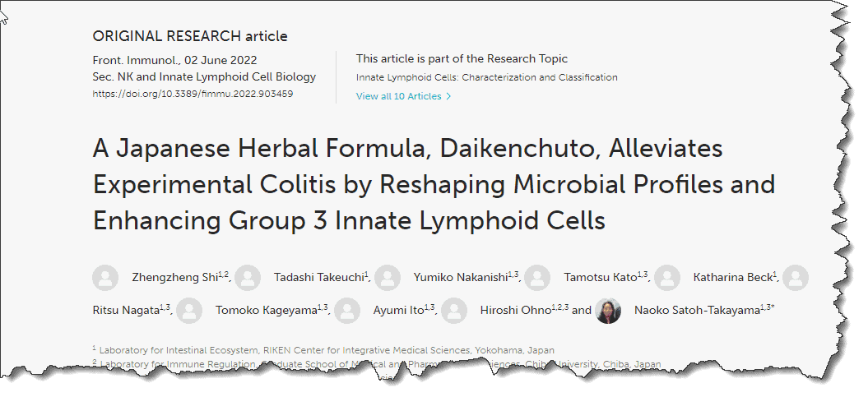Click avatar icon next to Zhengzheng Shi
Viewport: 868px width, 397px height.
pyautogui.click(x=105, y=278)
